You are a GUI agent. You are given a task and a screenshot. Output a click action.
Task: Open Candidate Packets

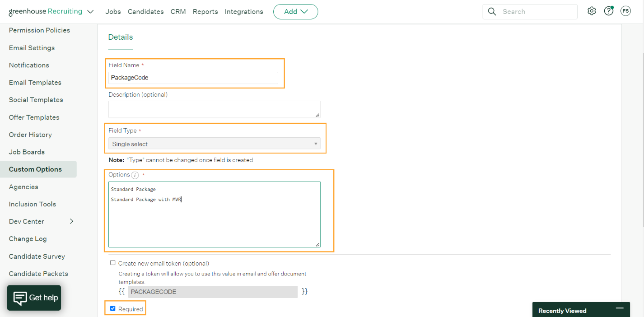click(x=38, y=274)
